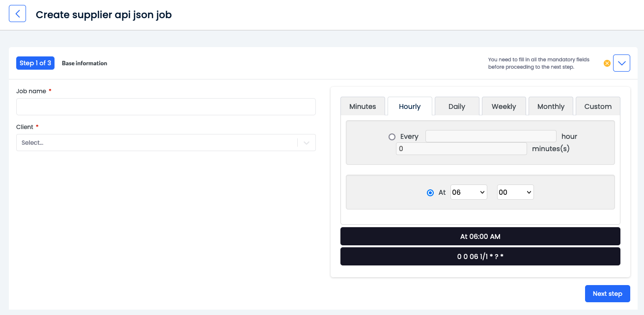Image resolution: width=644 pixels, height=315 pixels.
Task: Click the yellow warning status icon
Action: (607, 63)
